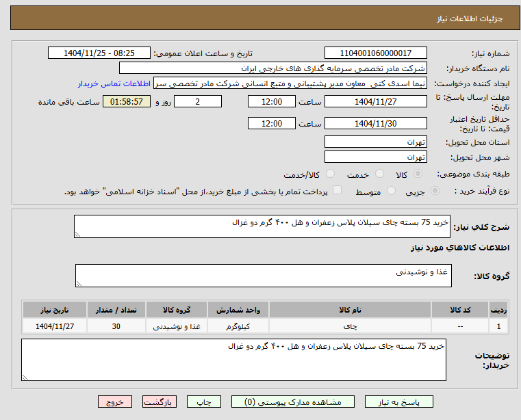Click the نام کالا column header
Image resolution: width=521 pixels, height=420 pixels.
click(x=350, y=310)
